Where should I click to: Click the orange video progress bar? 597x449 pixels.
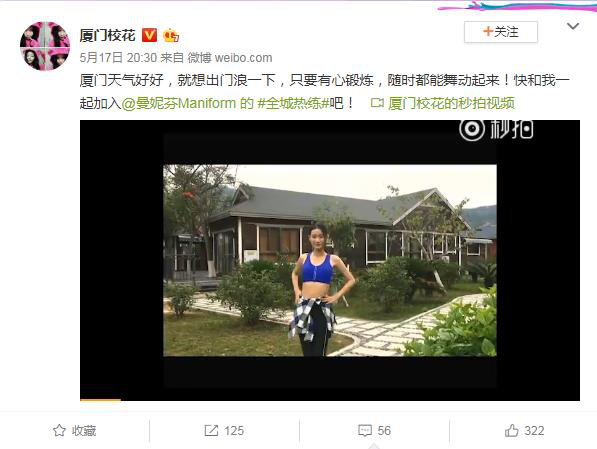(x=101, y=399)
